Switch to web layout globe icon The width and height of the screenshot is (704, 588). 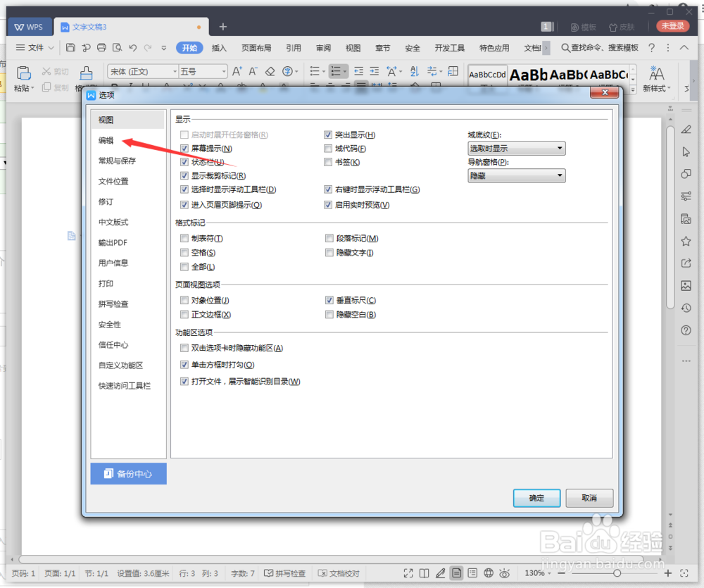point(489,573)
